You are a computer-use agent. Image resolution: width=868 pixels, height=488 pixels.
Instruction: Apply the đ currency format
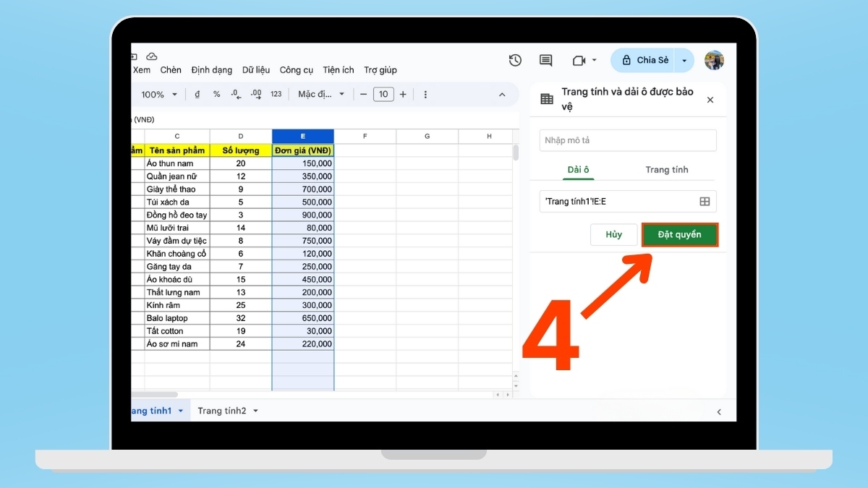click(x=197, y=95)
